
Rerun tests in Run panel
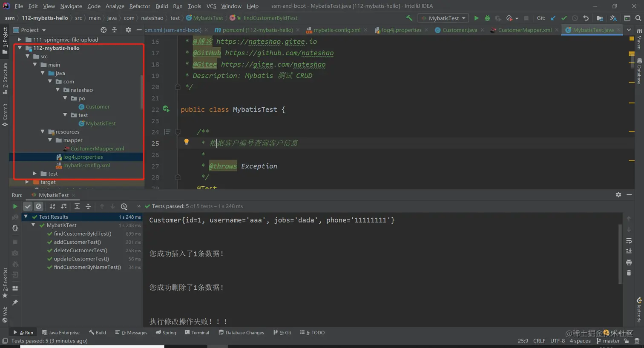coord(15,206)
